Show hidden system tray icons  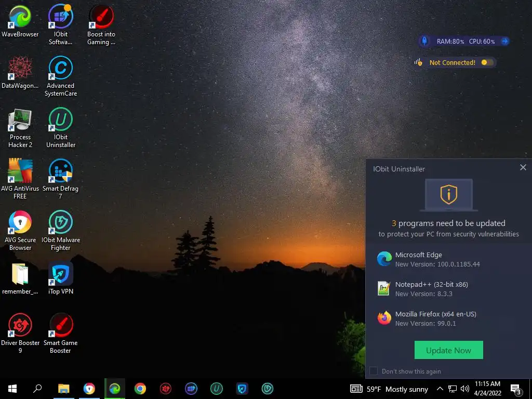(x=440, y=389)
